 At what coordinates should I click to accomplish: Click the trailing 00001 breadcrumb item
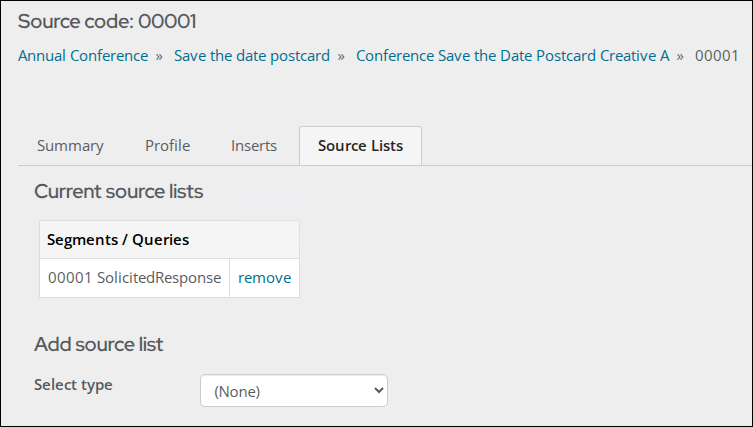(716, 56)
